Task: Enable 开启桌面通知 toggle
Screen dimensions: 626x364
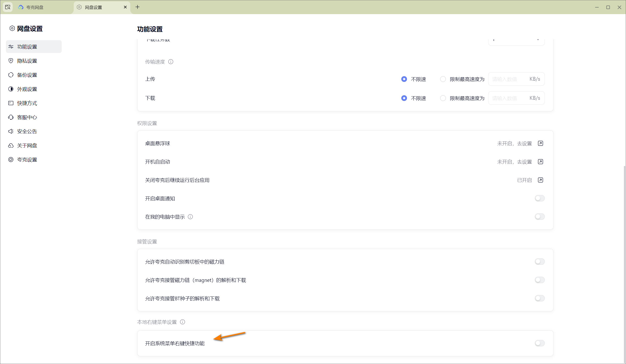Action: (540, 198)
